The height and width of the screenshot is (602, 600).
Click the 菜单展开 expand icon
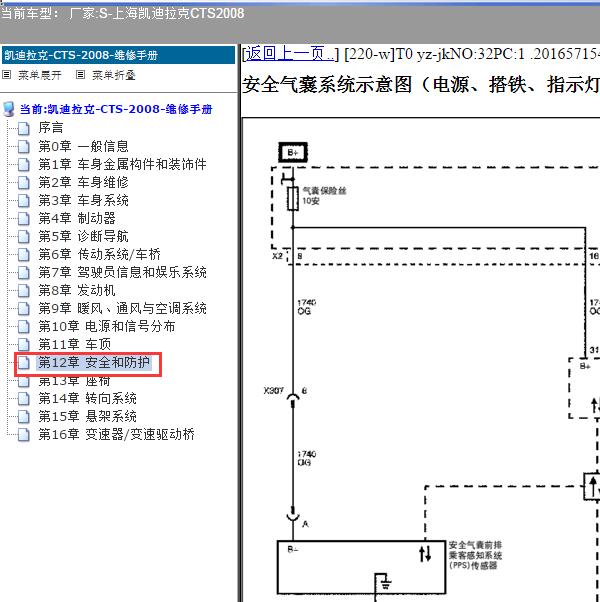tap(7, 74)
